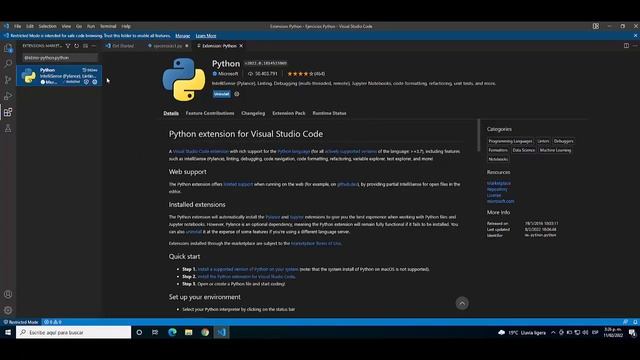Screen dimensions: 640x360
Task: Open the Extensions view in activity bar
Action: (8, 112)
